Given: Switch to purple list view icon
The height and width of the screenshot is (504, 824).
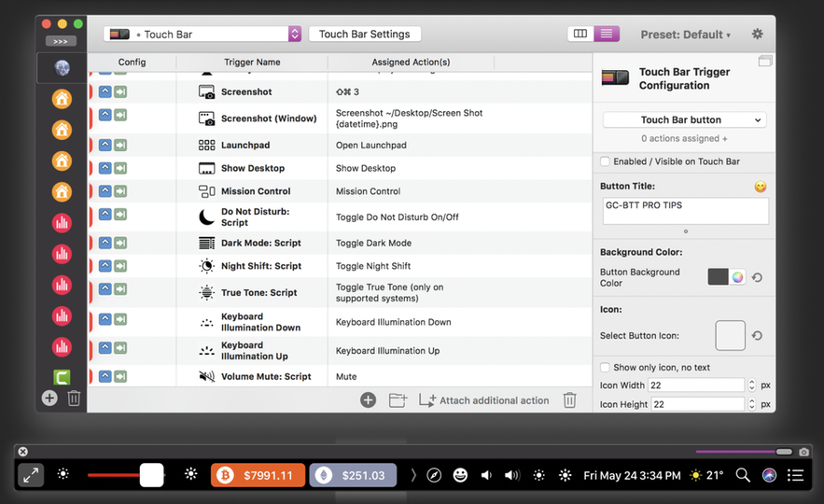Looking at the screenshot, I should pyautogui.click(x=607, y=34).
